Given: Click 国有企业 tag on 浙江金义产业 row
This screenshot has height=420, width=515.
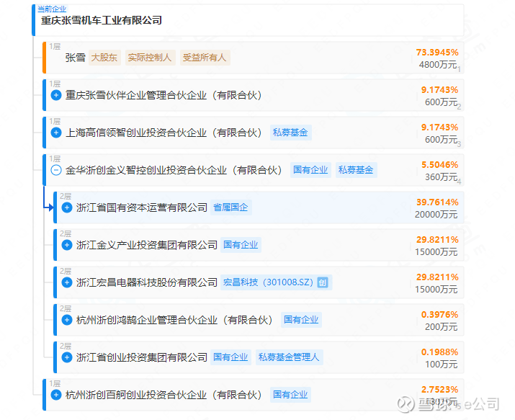Looking at the screenshot, I should (241, 245).
